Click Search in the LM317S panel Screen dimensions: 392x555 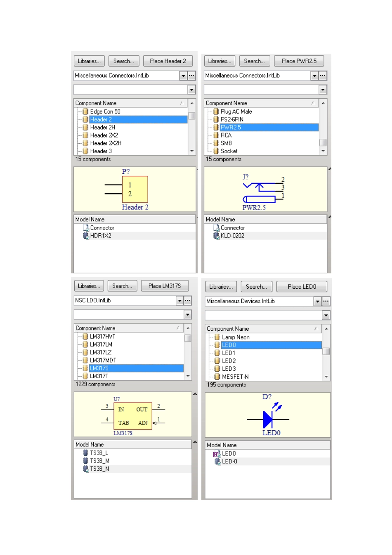pos(122,286)
